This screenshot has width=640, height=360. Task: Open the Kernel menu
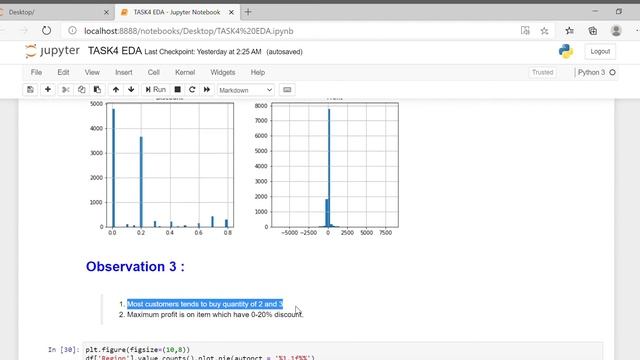pos(185,72)
